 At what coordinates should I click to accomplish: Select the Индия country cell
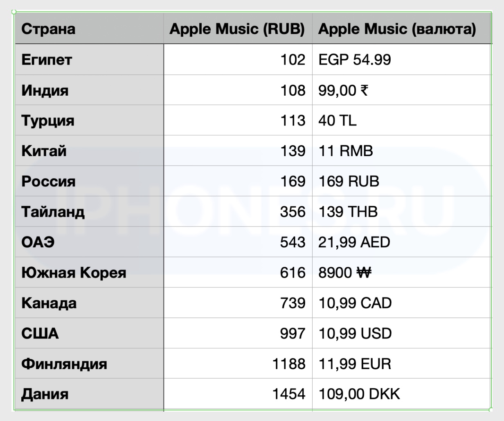(x=45, y=90)
